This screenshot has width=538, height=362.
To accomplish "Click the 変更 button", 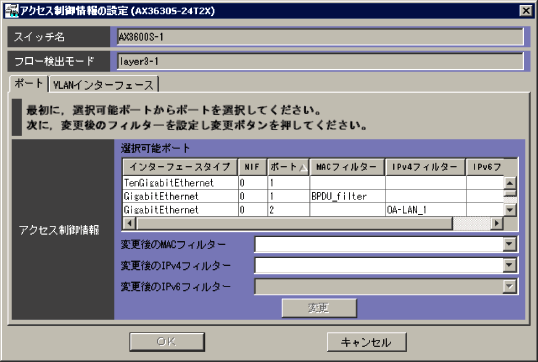I will 319,308.
